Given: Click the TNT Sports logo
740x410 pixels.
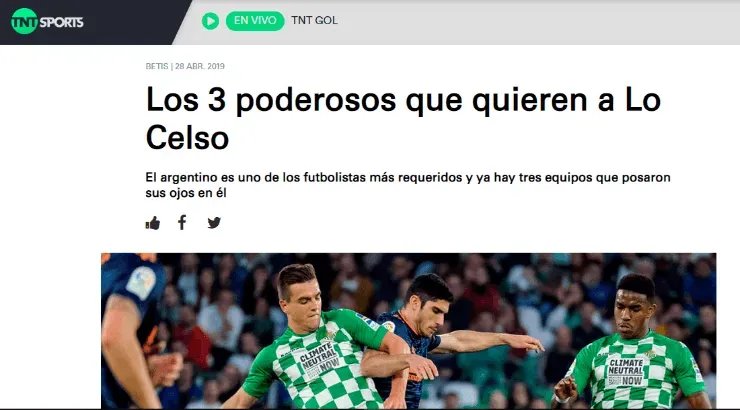Looking at the screenshot, I should [47, 21].
